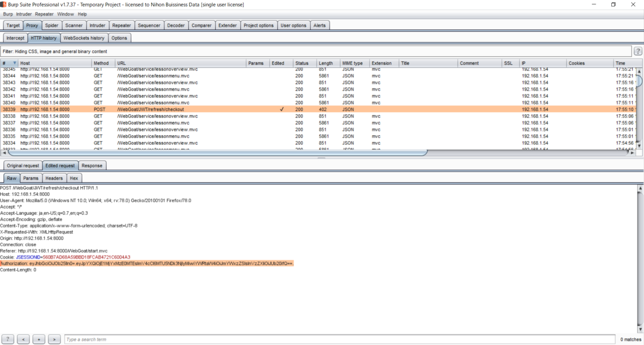Viewport: 644px width, 345px height.
Task: Click the previous match arrow button
Action: click(23, 339)
